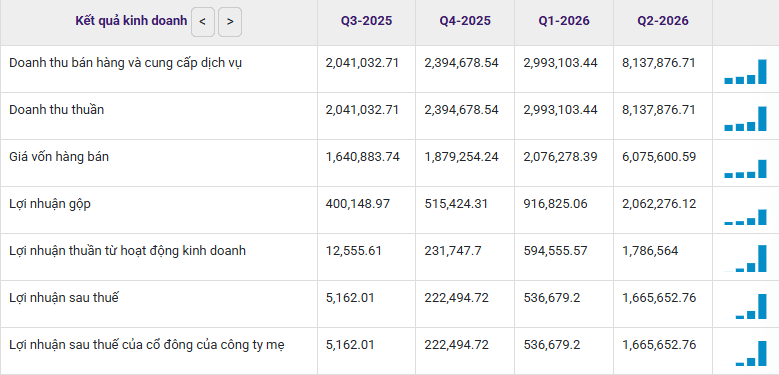Open the trend chart for Lợi nhuận thuần từ hoạt động row
The height and width of the screenshot is (375, 779).
click(x=745, y=259)
